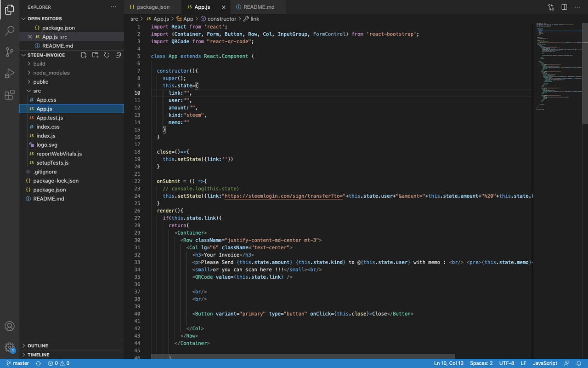588x368 pixels.
Task: Open setupTests.js in the file tree
Action: [x=72, y=163]
